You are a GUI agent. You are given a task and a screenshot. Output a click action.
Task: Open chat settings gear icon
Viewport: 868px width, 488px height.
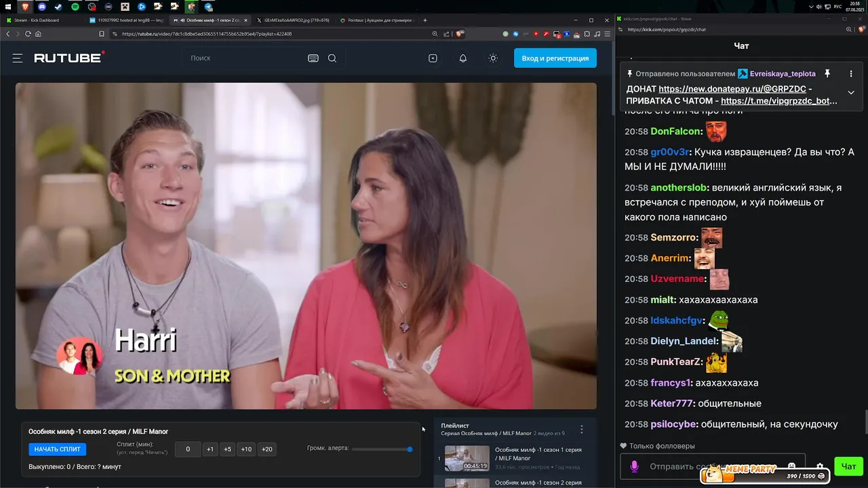coord(820,466)
